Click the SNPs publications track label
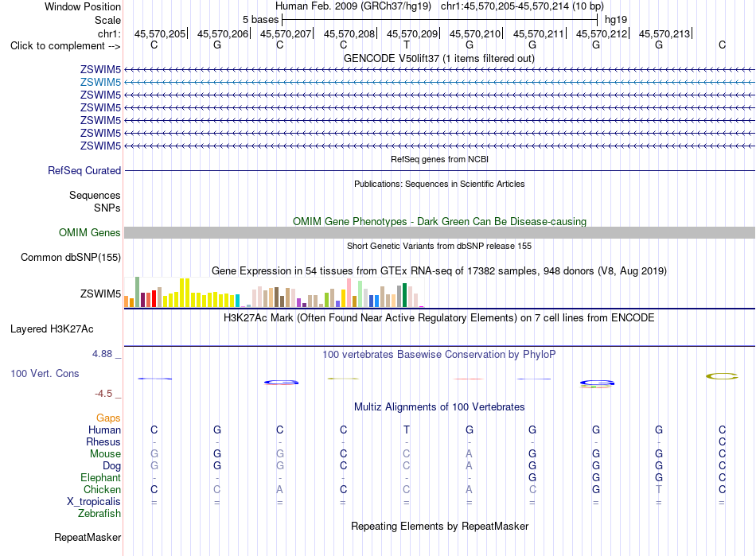 coord(107,208)
